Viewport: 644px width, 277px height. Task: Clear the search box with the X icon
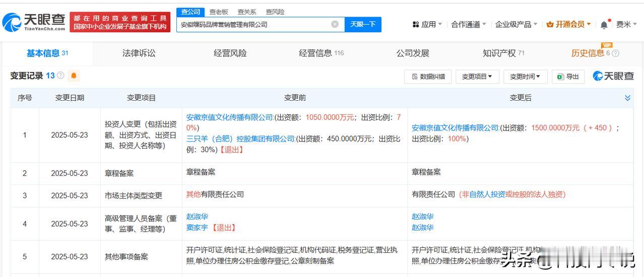(335, 24)
